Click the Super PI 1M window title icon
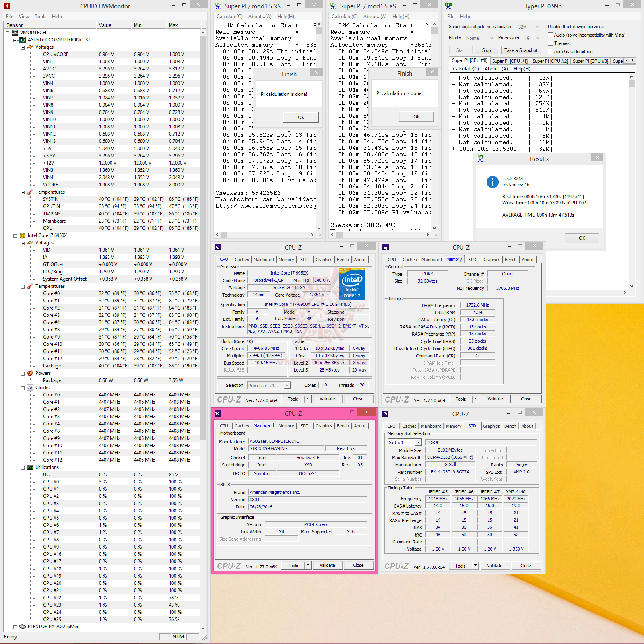Image resolution: width=644 pixels, height=644 pixels. point(218,6)
